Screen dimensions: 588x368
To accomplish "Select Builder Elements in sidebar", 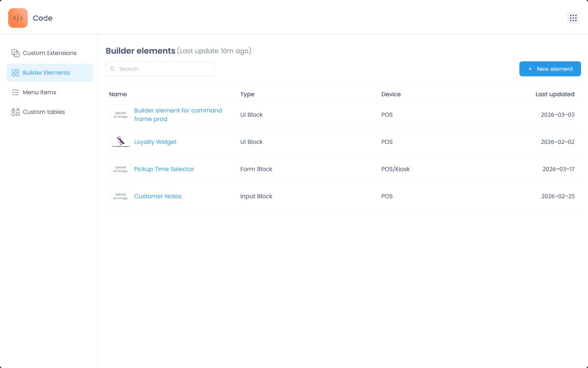I will [x=50, y=73].
